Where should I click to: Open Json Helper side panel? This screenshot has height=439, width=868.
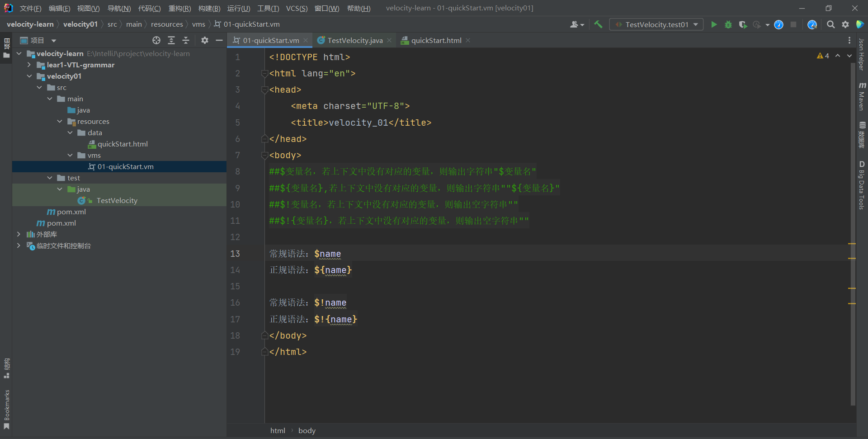coord(862,55)
